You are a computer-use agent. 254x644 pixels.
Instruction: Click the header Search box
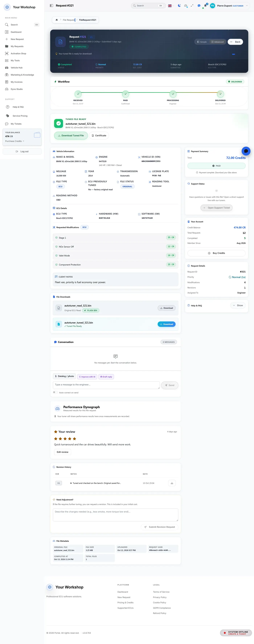click(x=148, y=5)
